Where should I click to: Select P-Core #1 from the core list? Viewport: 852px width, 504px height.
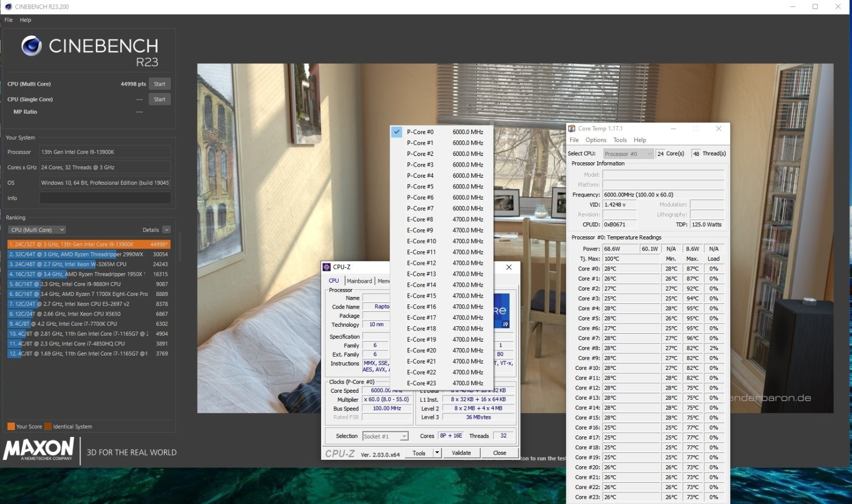pyautogui.click(x=441, y=143)
